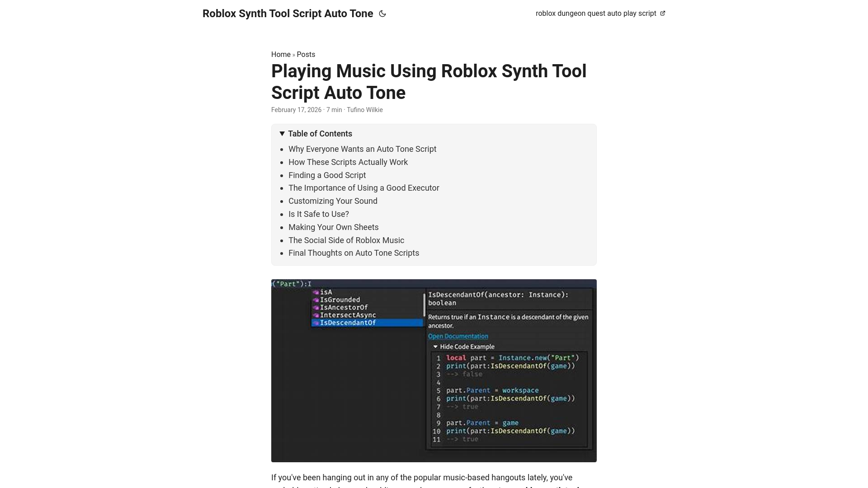Click the article headline Playing Music Using Roblox Synth

(429, 82)
